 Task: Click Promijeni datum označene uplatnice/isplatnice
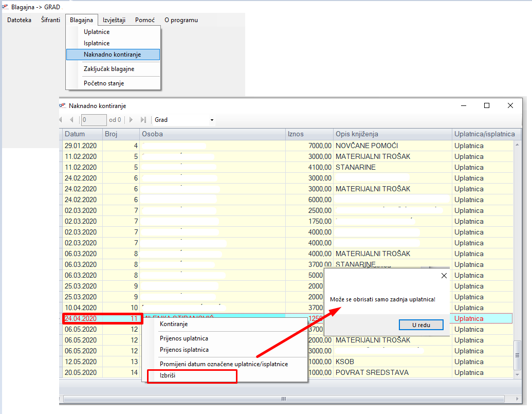point(224,364)
